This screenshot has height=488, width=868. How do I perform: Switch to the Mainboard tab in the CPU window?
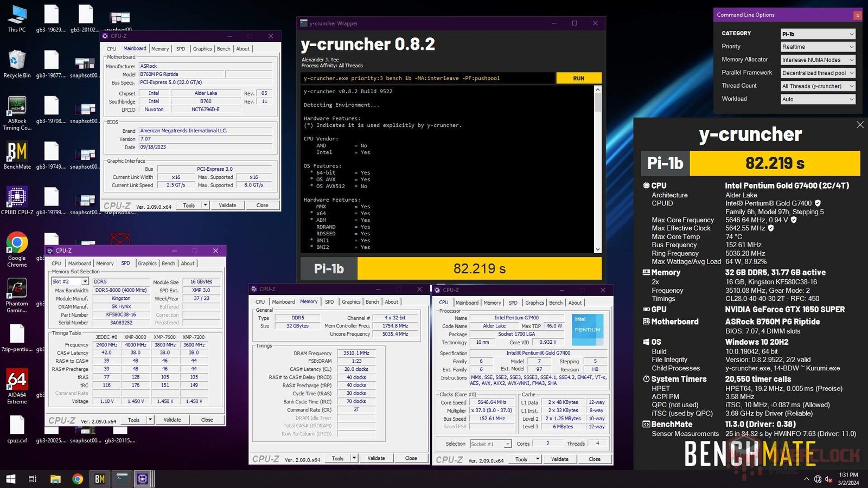[x=467, y=303]
